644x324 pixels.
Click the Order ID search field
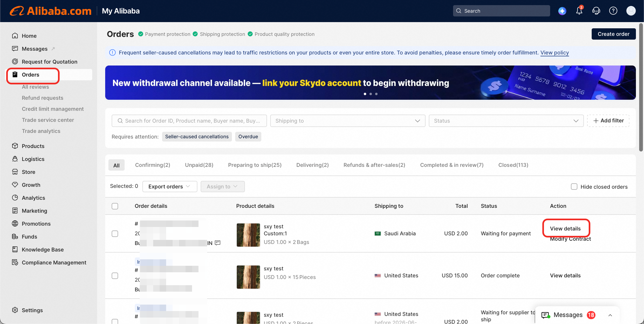189,121
